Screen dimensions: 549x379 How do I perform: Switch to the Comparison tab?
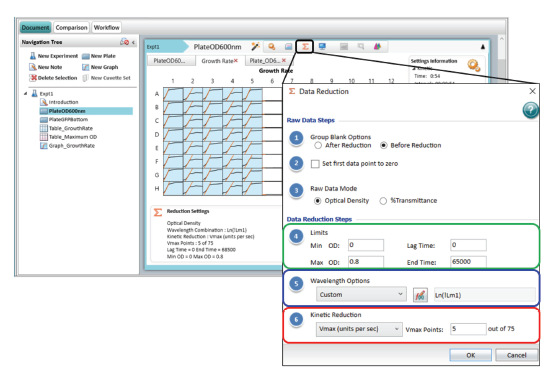(x=71, y=27)
